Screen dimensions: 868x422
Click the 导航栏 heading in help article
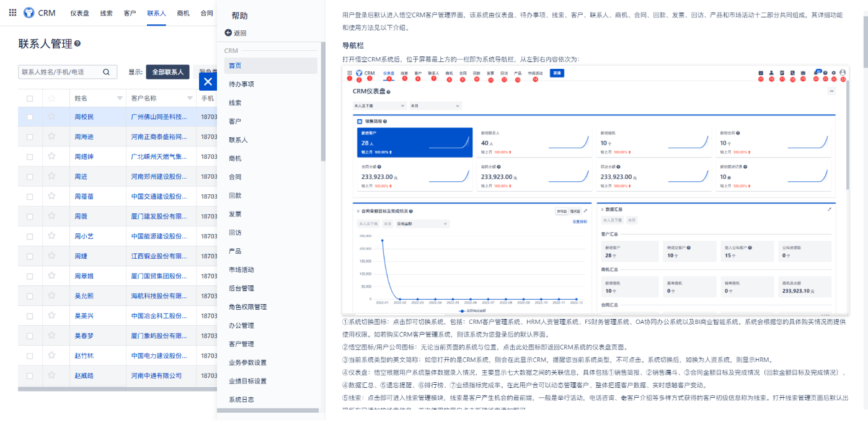[353, 45]
